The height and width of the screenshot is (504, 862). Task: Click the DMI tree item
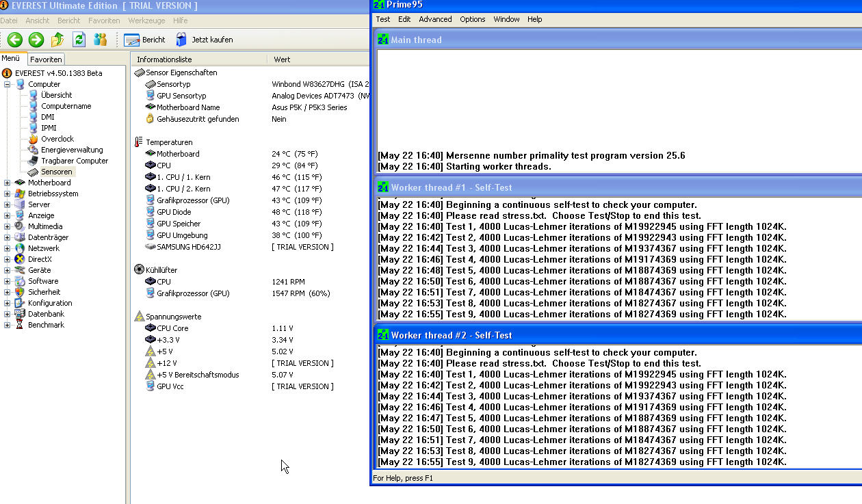click(47, 117)
